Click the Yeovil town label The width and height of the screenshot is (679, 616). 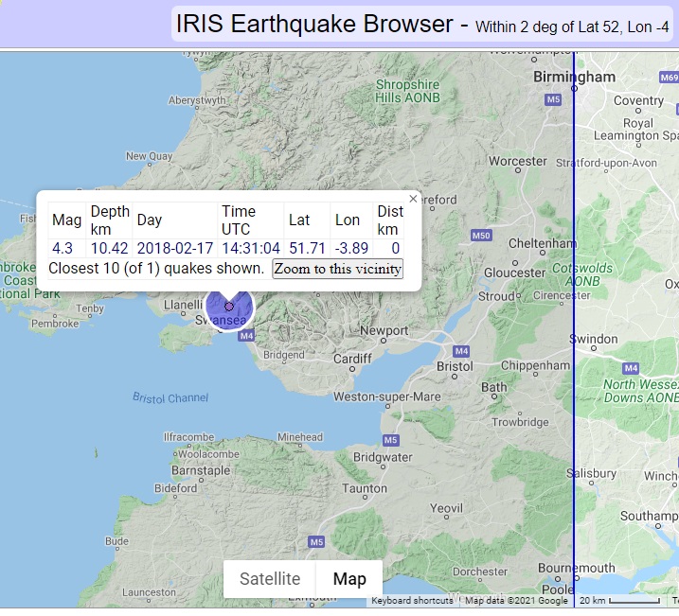point(446,508)
